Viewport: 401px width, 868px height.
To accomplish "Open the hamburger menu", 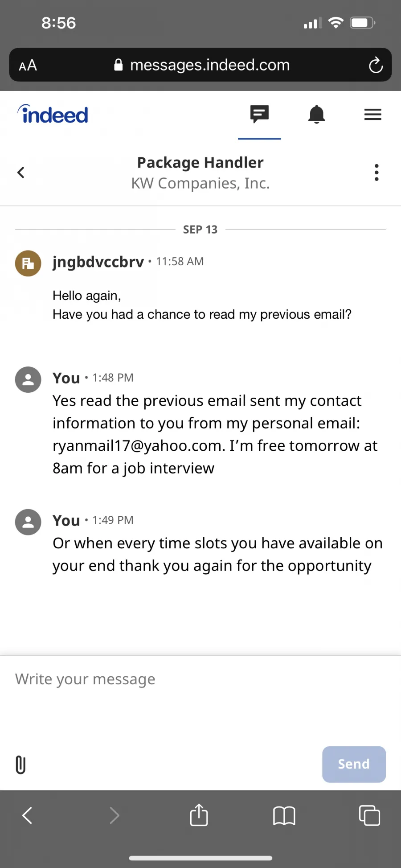I will tap(372, 115).
